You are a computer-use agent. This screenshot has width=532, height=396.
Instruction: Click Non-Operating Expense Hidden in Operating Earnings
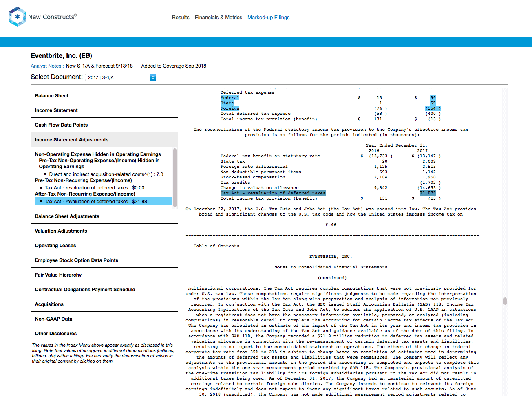pos(98,154)
